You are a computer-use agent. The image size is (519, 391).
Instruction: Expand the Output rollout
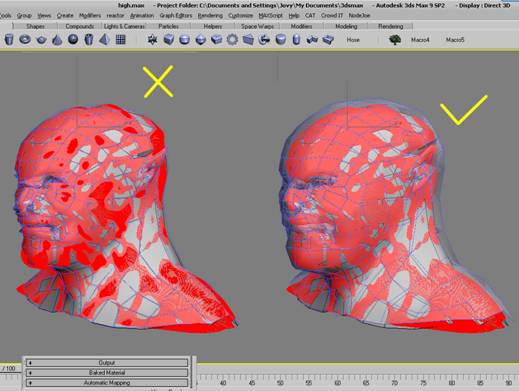107,363
